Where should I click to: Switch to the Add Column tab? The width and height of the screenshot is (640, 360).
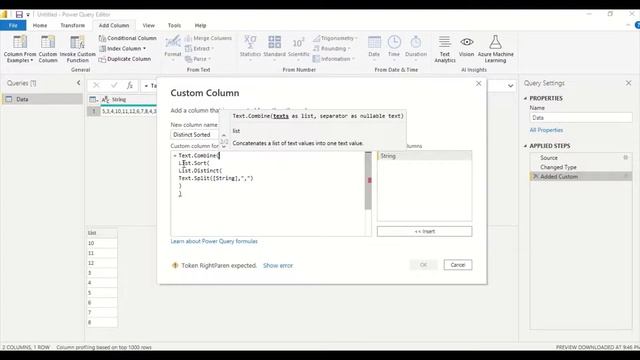point(114,25)
